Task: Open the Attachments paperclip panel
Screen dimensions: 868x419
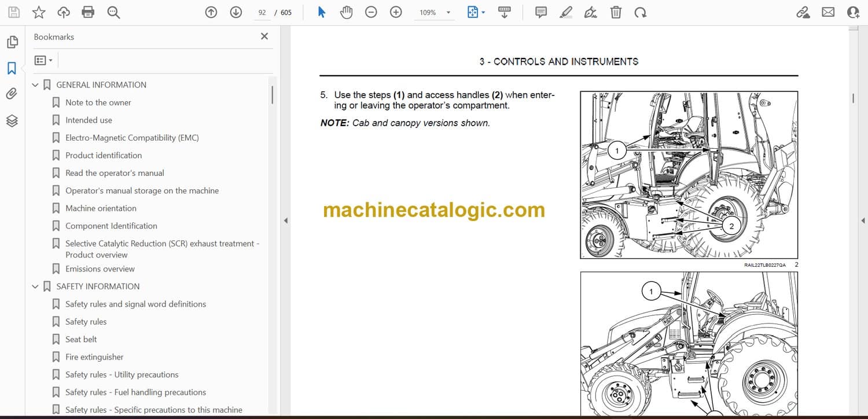Action: coord(12,94)
